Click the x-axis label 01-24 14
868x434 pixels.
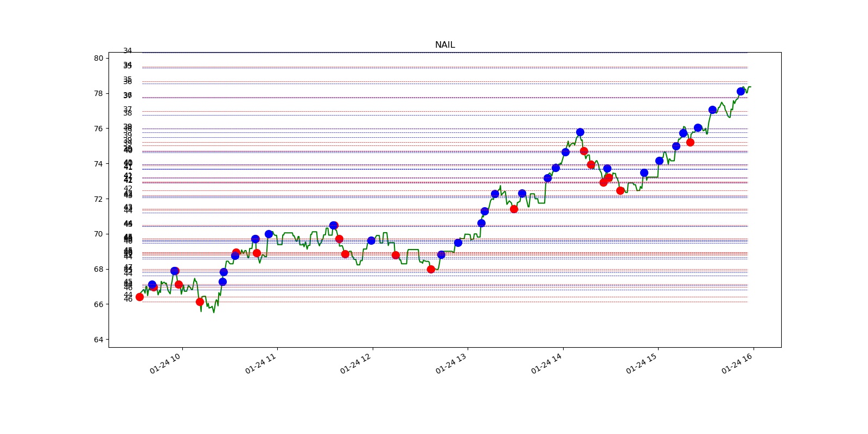tap(547, 362)
